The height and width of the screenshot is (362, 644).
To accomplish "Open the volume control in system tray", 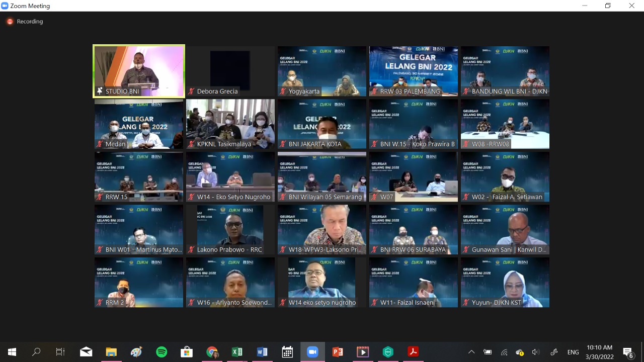I will tap(536, 352).
